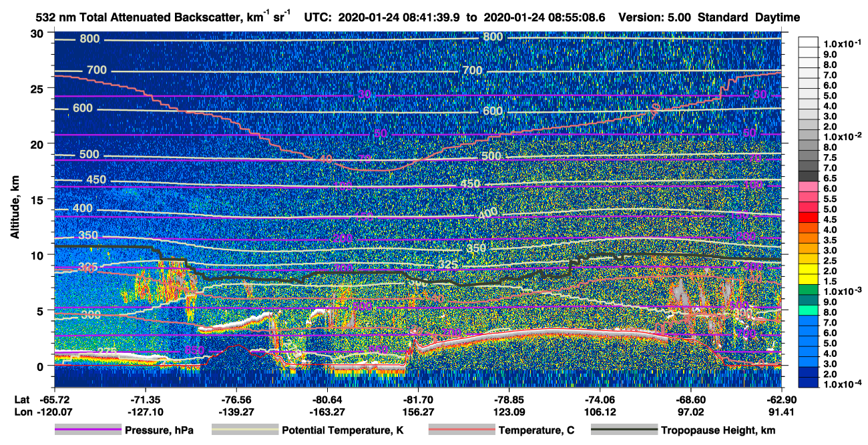Click the longitude value '91.41'
This screenshot has height=445, width=868.
click(782, 412)
